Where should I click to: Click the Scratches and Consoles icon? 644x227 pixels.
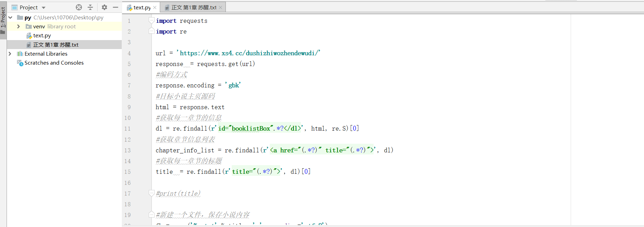20,63
